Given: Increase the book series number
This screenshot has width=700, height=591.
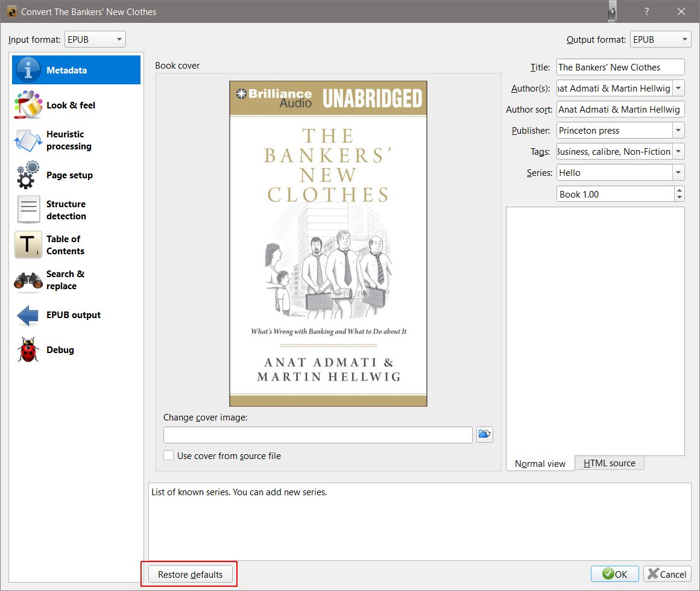Looking at the screenshot, I should (679, 190).
